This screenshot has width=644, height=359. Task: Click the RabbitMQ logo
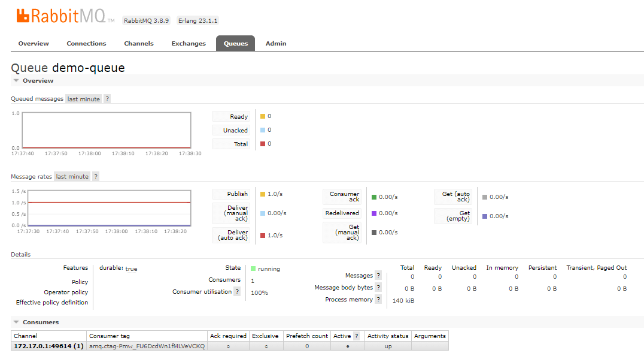tap(65, 16)
